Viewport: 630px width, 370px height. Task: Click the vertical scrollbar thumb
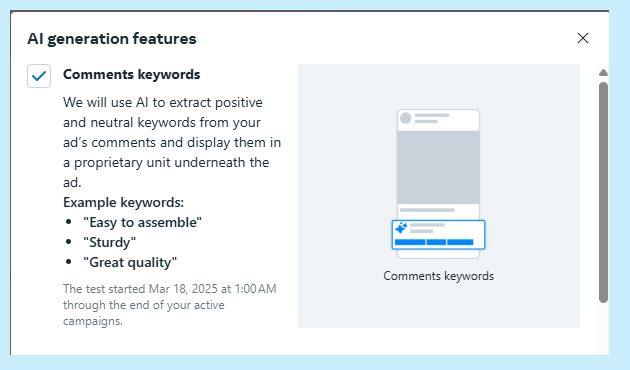pos(603,192)
